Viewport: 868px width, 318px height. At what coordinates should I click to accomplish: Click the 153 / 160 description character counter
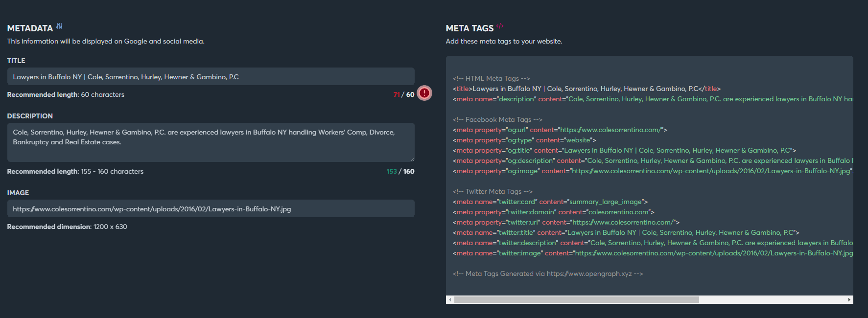(400, 171)
